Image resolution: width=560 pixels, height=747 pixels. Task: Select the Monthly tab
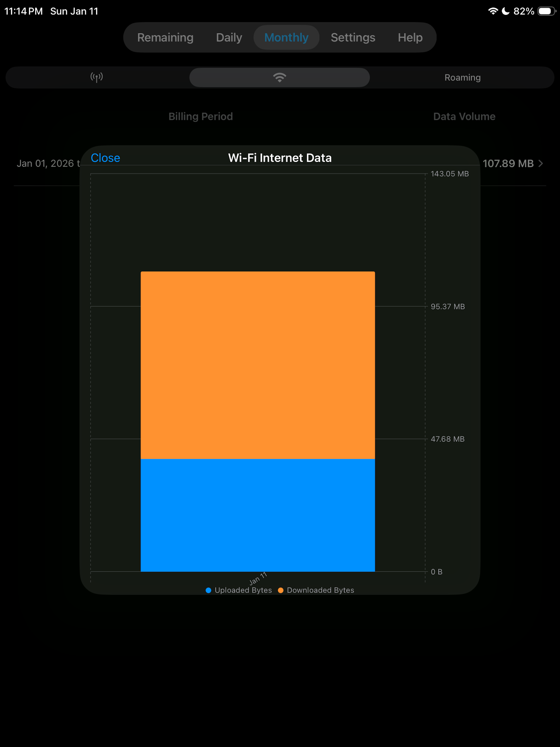point(286,37)
